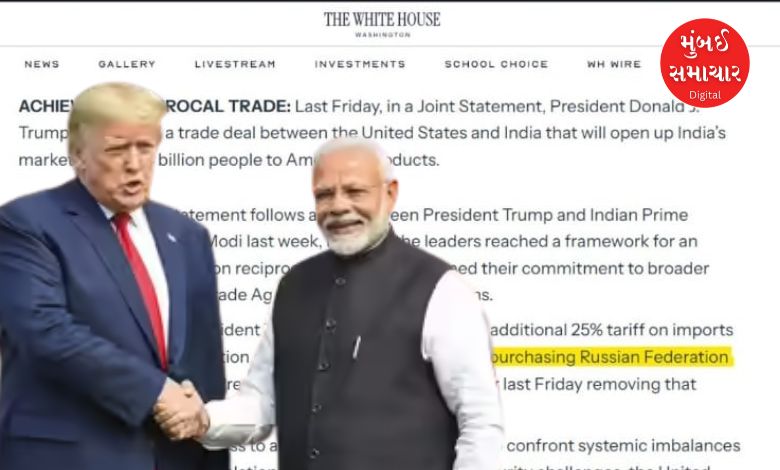Viewport: 780px width, 470px height.
Task: Select INVESTMENTS in the navigation bar
Action: (360, 64)
